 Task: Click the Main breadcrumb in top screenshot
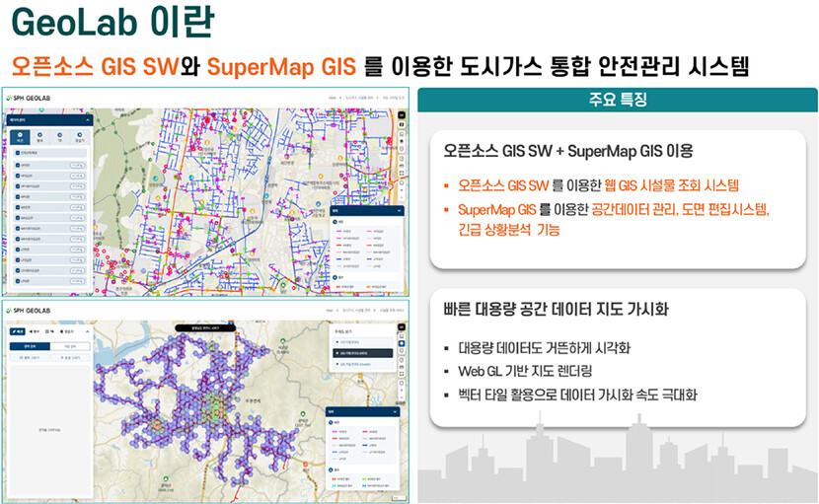click(x=333, y=98)
